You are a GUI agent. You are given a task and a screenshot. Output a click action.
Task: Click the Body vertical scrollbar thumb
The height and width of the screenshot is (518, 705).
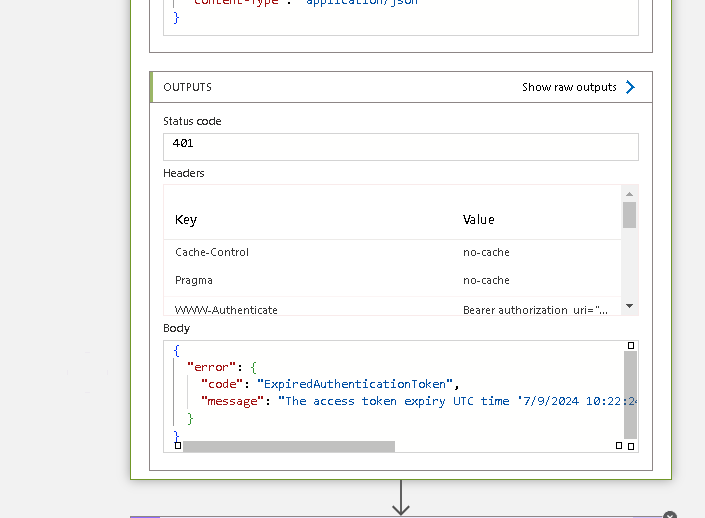pyautogui.click(x=630, y=395)
